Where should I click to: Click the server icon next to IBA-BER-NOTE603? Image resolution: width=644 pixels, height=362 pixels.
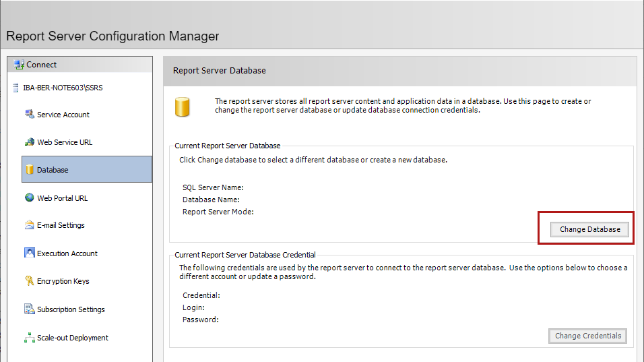[x=15, y=88]
